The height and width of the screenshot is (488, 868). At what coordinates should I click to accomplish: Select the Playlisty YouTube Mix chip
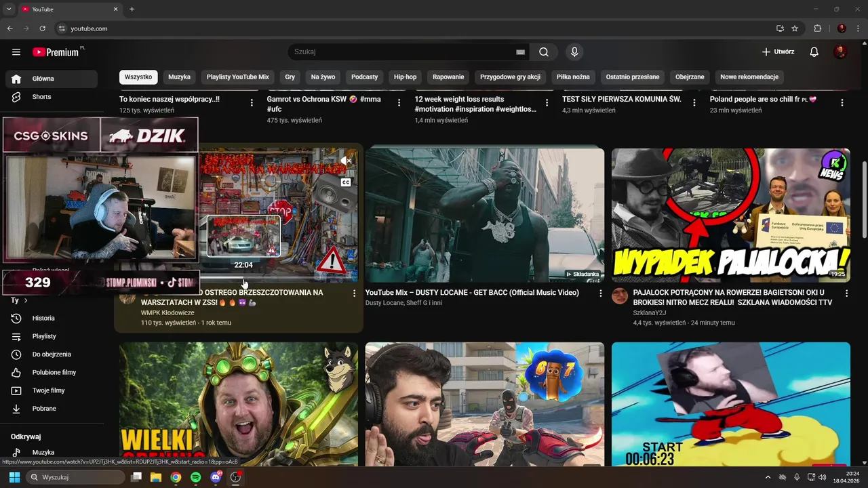click(x=237, y=77)
